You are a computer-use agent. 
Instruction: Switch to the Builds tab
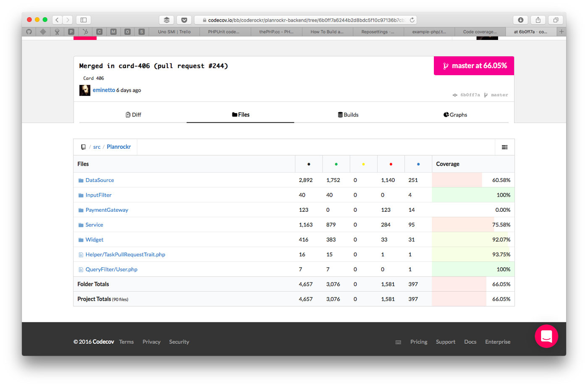click(x=348, y=115)
